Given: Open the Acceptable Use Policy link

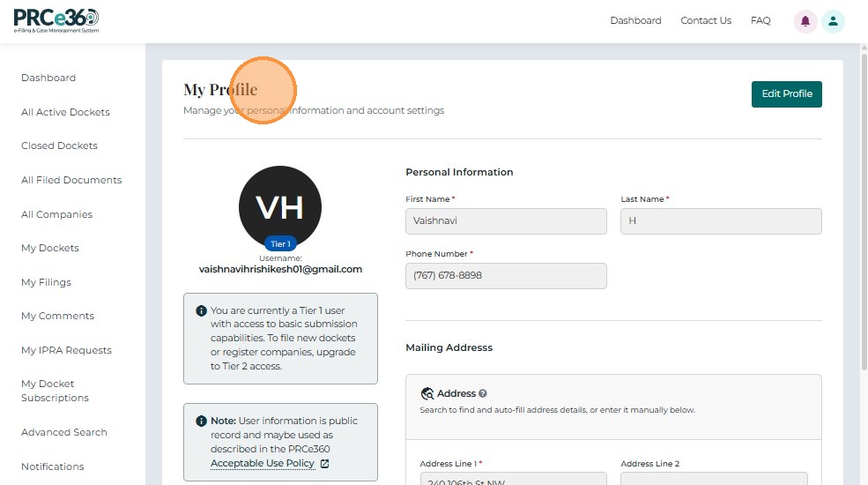Looking at the screenshot, I should tap(263, 463).
